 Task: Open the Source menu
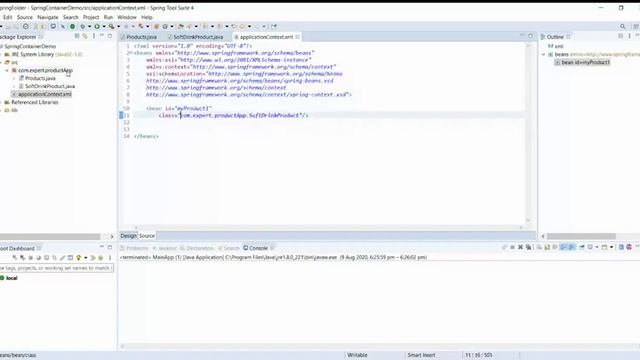click(24, 17)
